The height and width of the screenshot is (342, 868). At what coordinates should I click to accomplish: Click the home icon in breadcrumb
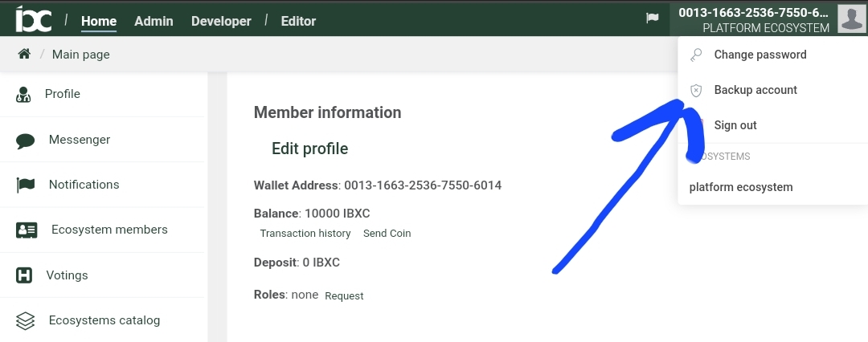click(24, 54)
